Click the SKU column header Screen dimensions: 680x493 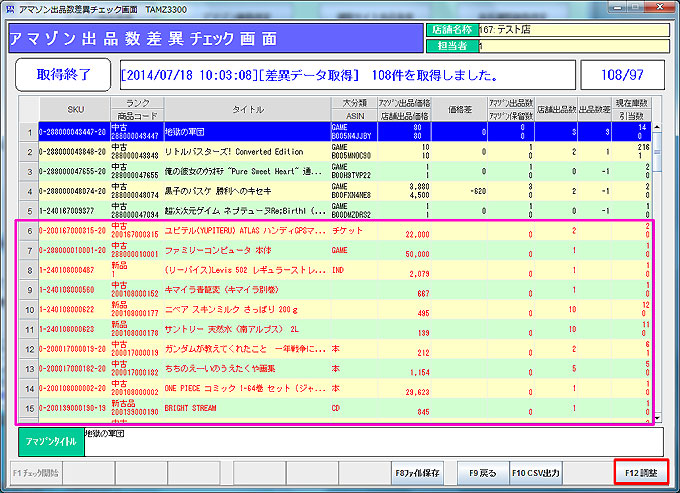click(75, 108)
